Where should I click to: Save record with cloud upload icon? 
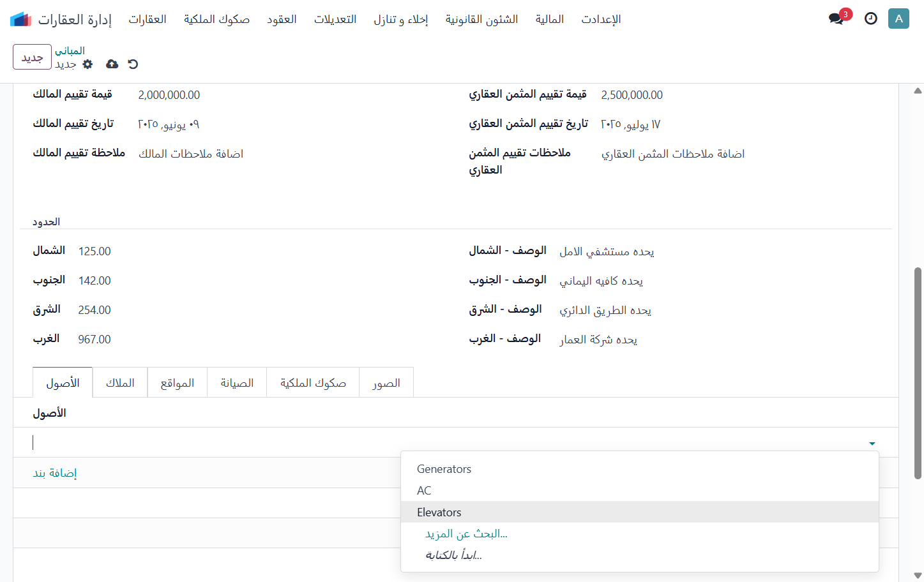click(112, 64)
